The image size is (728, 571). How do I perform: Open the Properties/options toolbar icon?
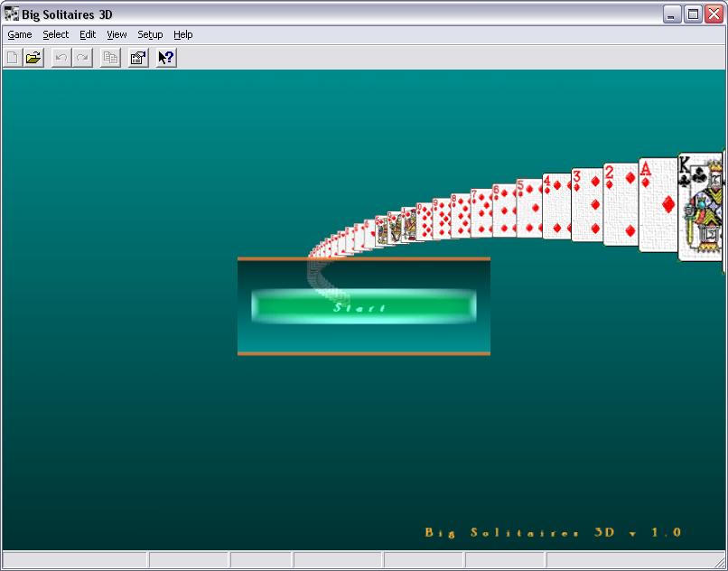pyautogui.click(x=138, y=58)
